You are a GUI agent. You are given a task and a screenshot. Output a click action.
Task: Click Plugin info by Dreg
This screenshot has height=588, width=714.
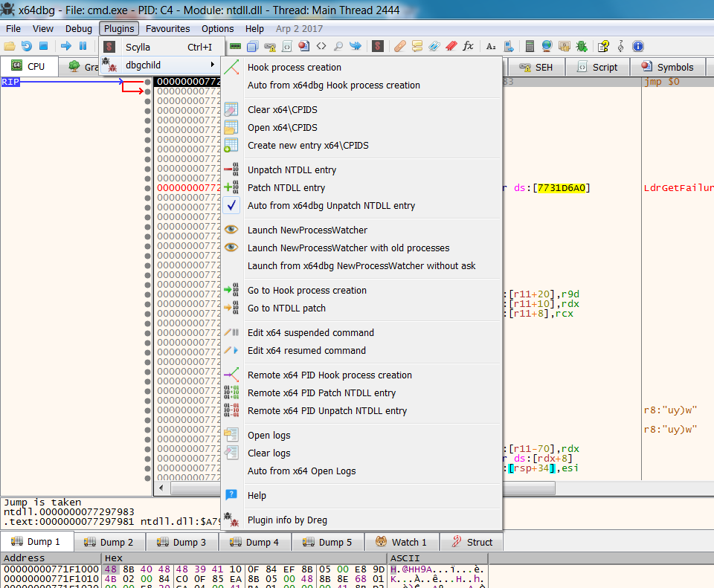coord(287,520)
